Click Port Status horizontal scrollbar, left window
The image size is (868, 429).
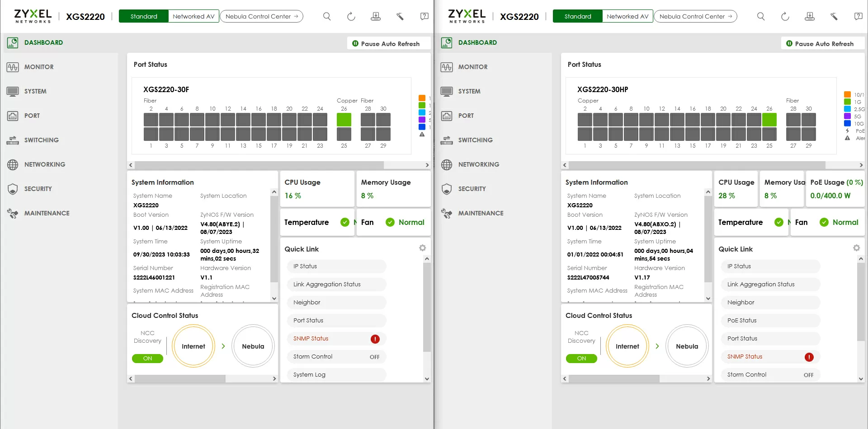260,165
